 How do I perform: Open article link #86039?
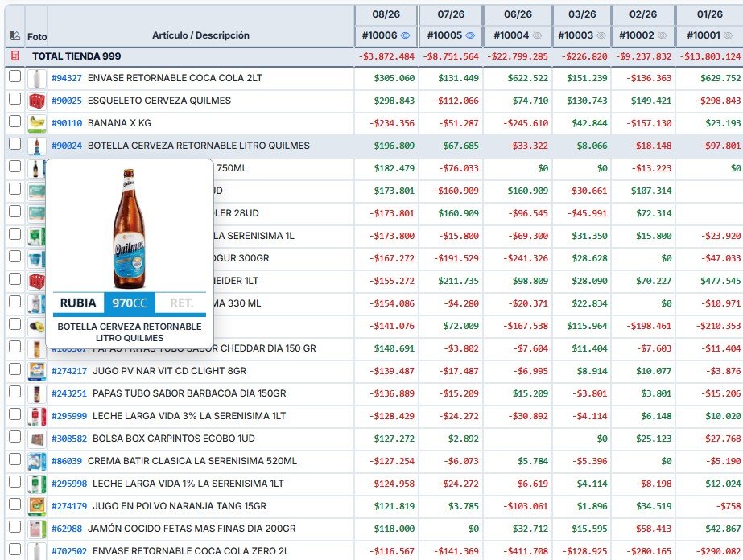[x=67, y=462]
